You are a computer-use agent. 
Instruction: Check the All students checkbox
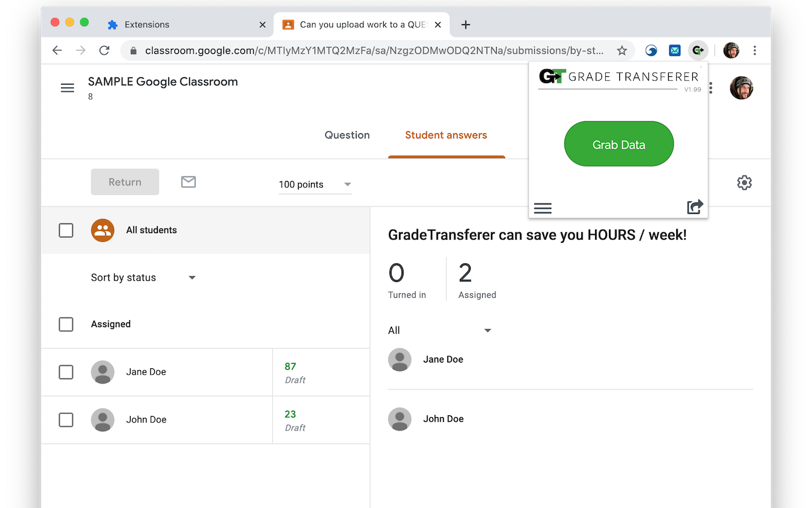66,230
